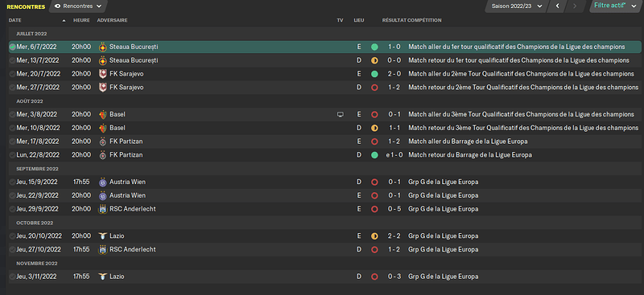This screenshot has height=295, width=644.
Task: Toggle selection check for Mer, 6/7/2022 row
Action: point(12,47)
